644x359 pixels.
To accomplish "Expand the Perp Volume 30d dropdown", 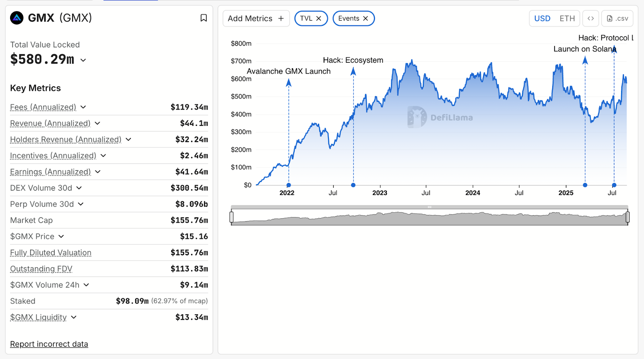I will [x=81, y=204].
